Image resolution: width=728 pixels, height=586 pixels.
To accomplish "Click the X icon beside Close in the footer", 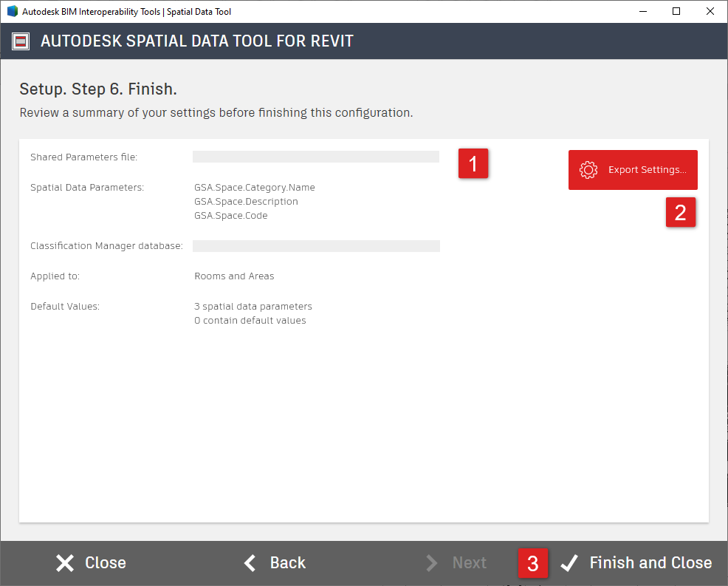I will click(64, 562).
